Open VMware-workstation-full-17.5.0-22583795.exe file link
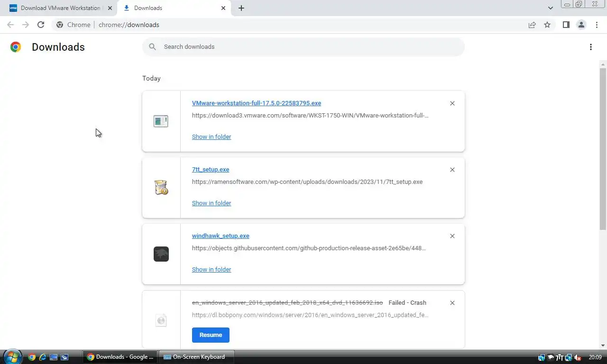Screen dimensions: 607x364 pos(257,103)
